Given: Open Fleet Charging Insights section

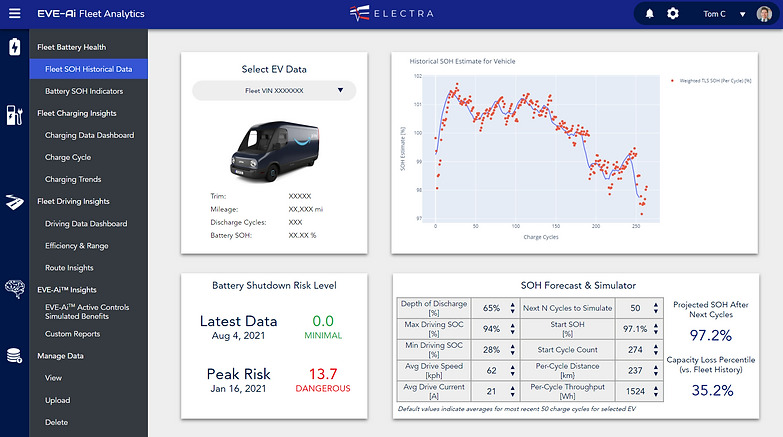Looking at the screenshot, I should click(x=76, y=113).
